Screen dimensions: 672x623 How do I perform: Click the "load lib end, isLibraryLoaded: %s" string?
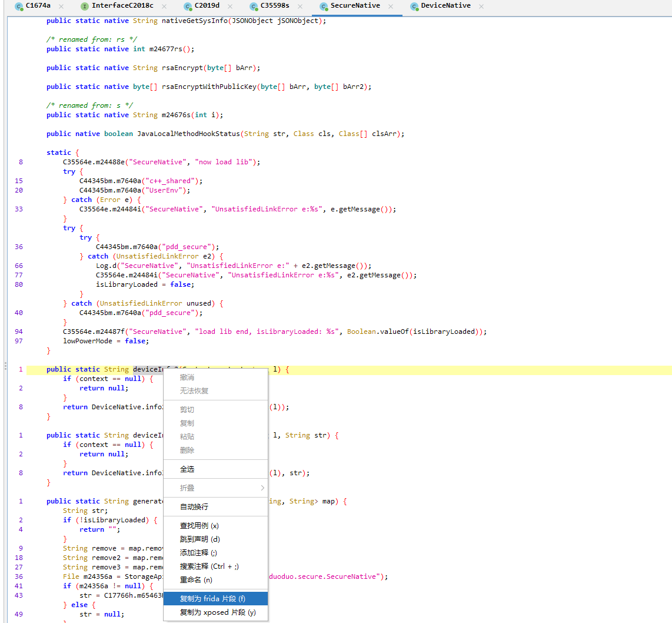pyautogui.click(x=267, y=332)
